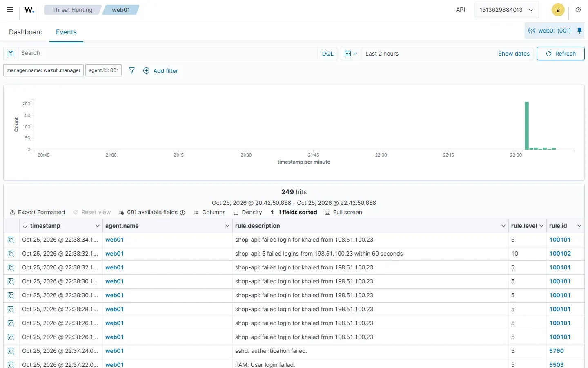Inspect the sshd authentication failed event
This screenshot has width=588, height=368.
click(11, 351)
